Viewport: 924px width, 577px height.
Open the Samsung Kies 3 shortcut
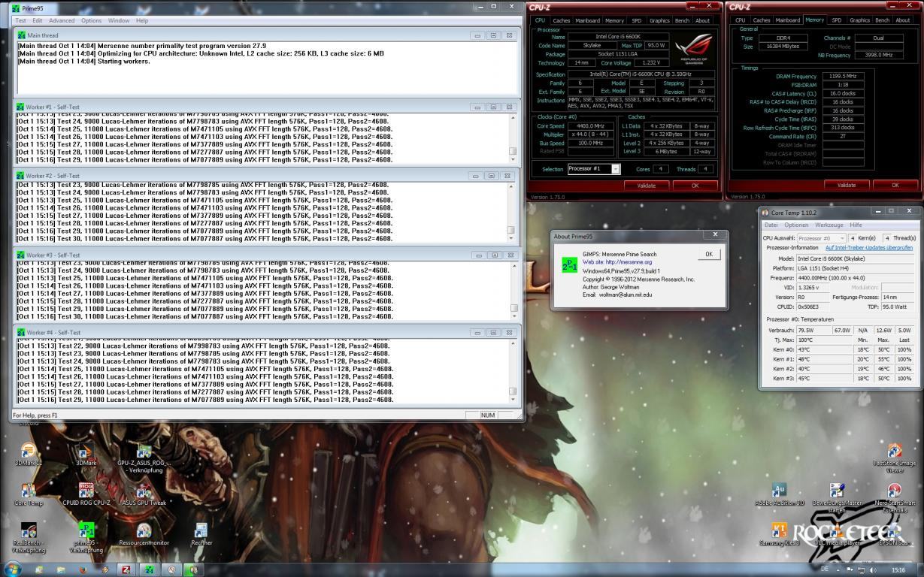pyautogui.click(x=779, y=533)
